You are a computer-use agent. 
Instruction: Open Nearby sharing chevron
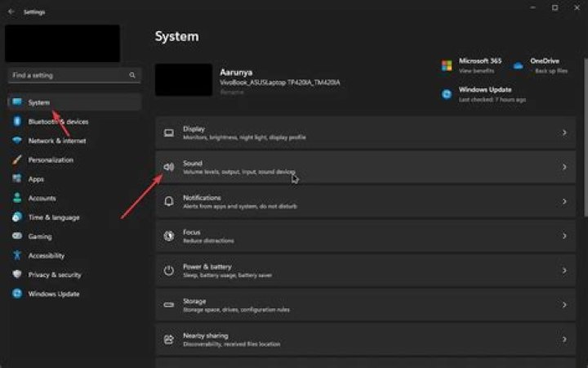click(x=564, y=339)
